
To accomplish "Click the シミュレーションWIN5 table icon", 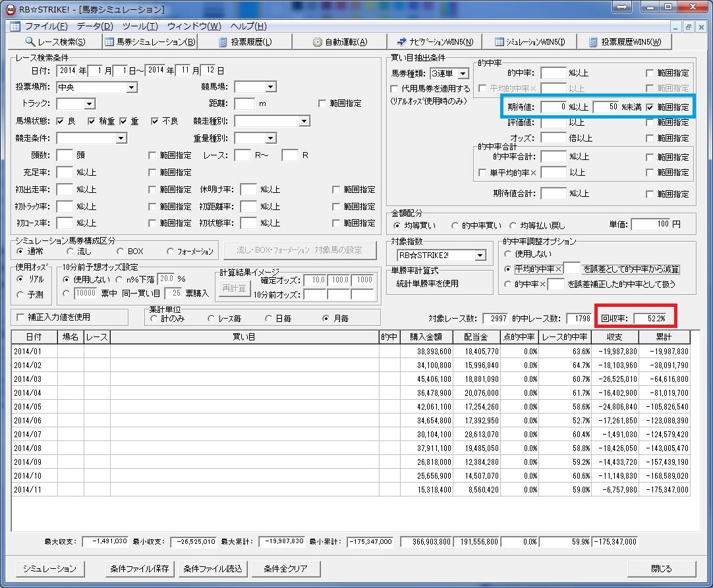I will tap(499, 41).
